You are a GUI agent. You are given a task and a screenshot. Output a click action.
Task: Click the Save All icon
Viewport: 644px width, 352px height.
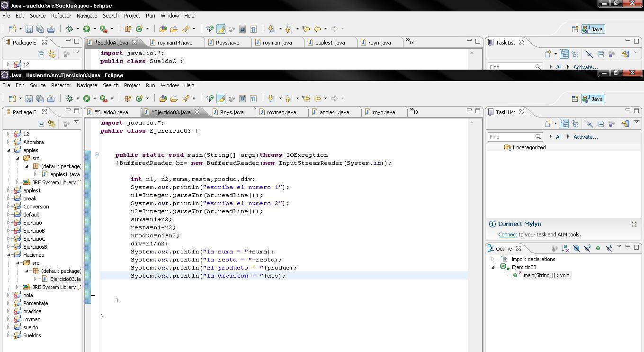[40, 98]
